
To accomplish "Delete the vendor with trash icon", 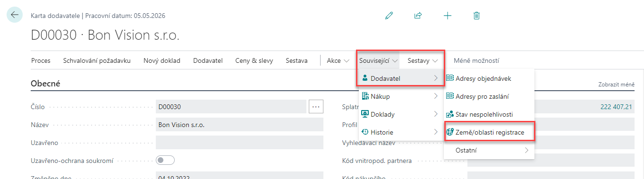I will click(x=476, y=16).
